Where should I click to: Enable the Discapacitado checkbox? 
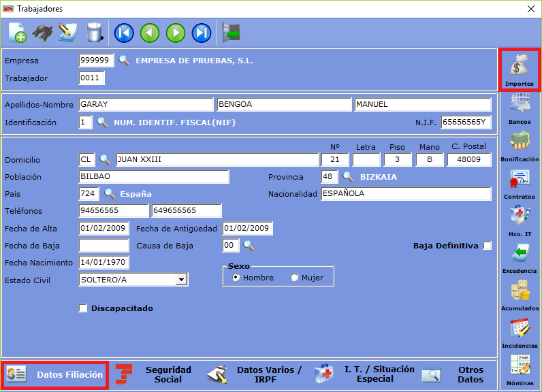coord(83,308)
